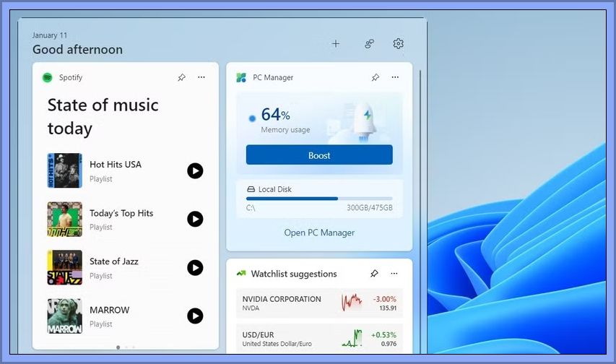The image size is (616, 364).
Task: Click the '-3.00%' NVIDIA change value
Action: (384, 299)
